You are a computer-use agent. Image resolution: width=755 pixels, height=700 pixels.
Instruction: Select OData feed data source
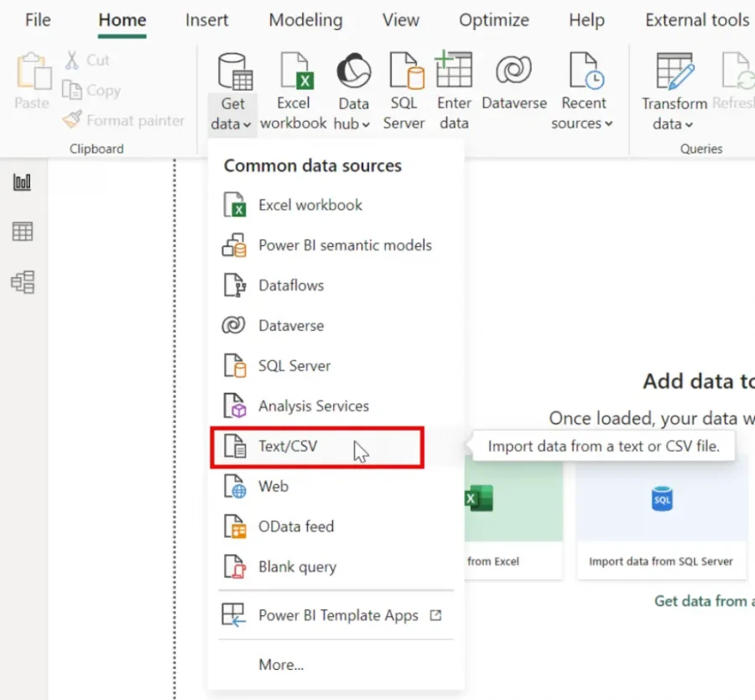pyautogui.click(x=336, y=526)
